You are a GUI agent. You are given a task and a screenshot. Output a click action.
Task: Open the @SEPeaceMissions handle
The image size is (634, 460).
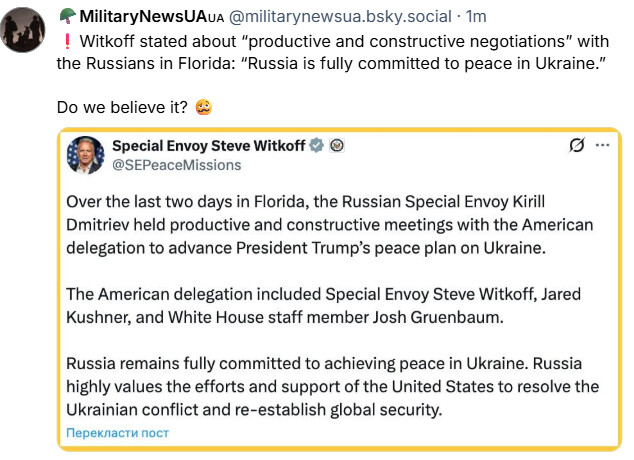tap(163, 165)
